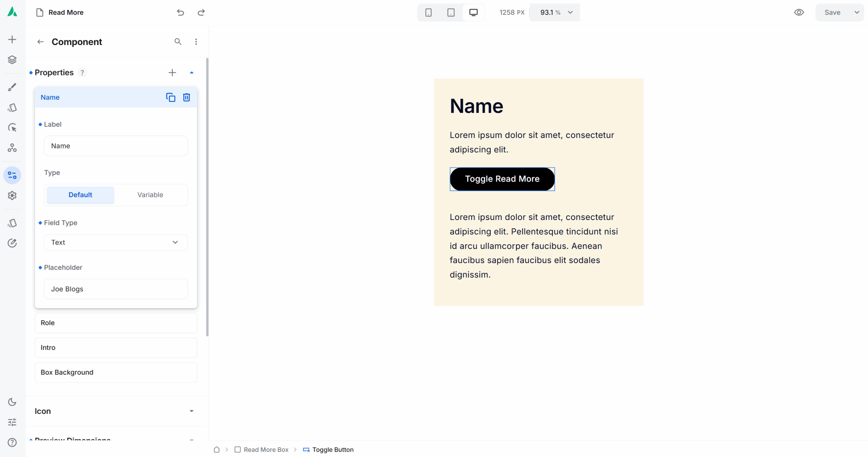Click the redo arrow icon
The image size is (868, 457).
point(201,13)
